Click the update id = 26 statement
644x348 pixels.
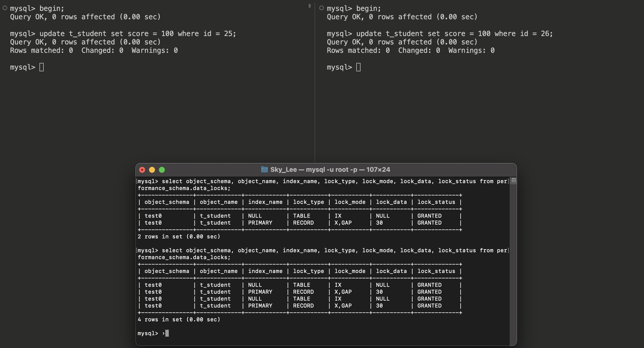click(454, 34)
